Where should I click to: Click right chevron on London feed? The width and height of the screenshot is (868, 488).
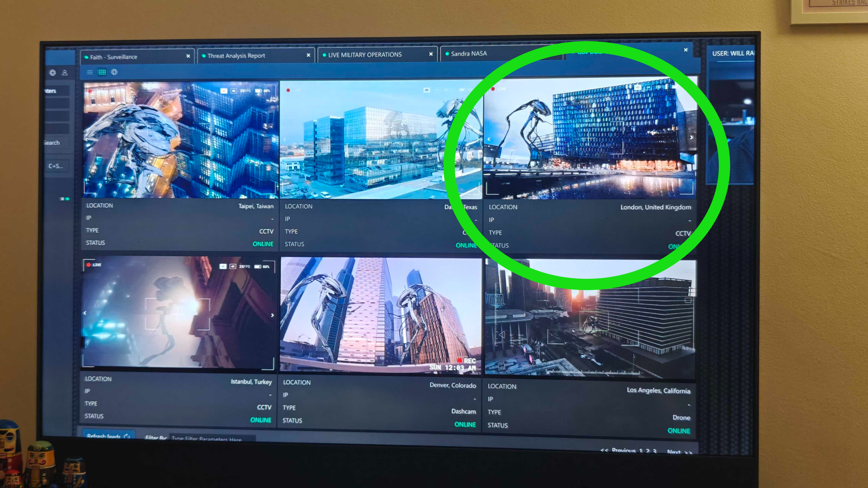691,137
